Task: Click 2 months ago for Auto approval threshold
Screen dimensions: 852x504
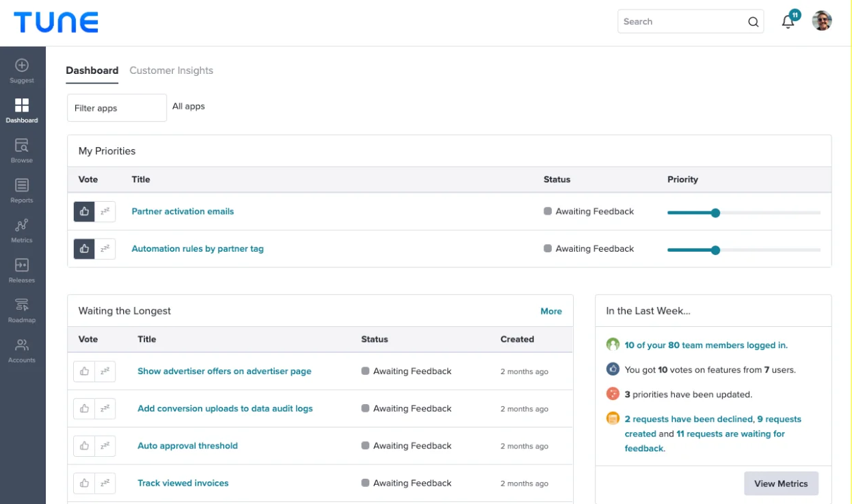Action: 524,446
